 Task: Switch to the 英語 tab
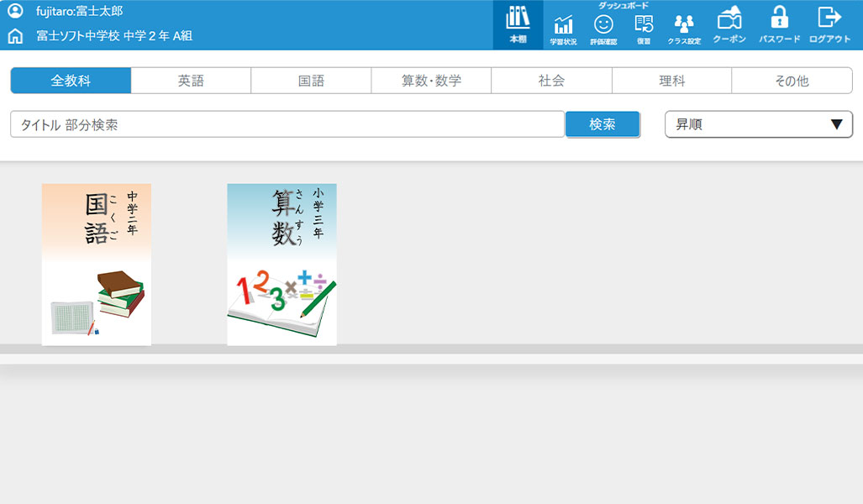tap(191, 81)
